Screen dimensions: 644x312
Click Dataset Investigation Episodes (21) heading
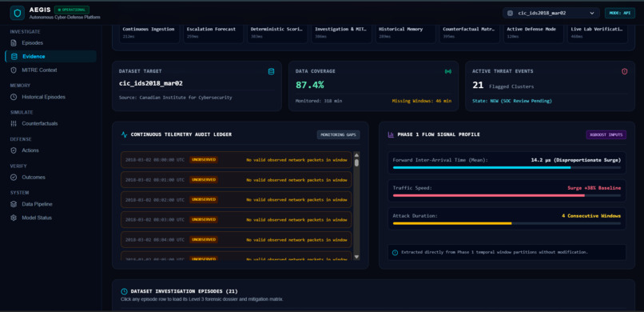(x=184, y=291)
